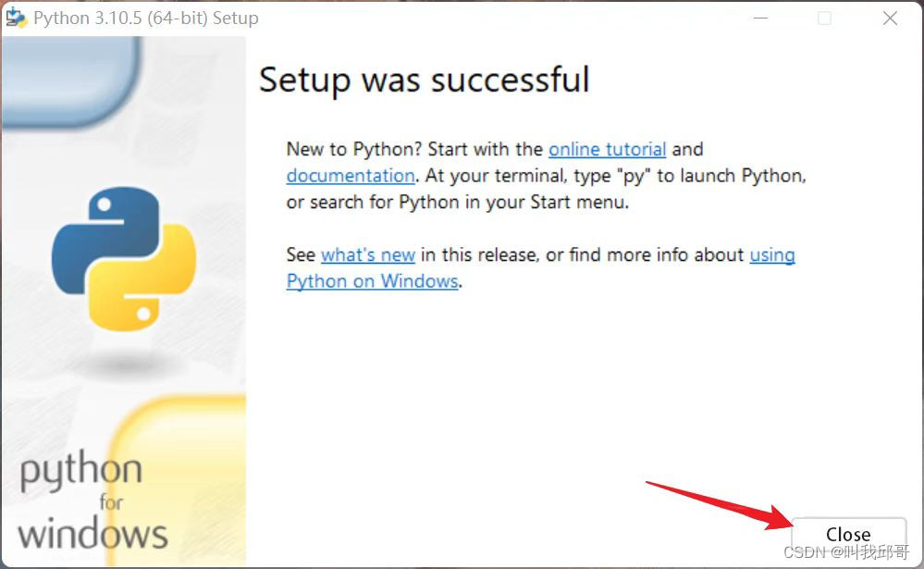This screenshot has height=569, width=924.
Task: Open the online tutorial link
Action: 607,149
